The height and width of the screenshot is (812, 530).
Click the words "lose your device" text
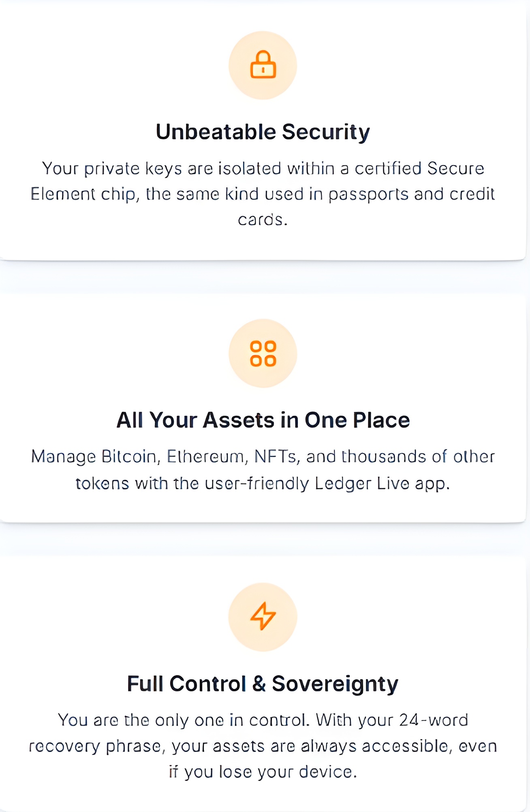pyautogui.click(x=288, y=772)
